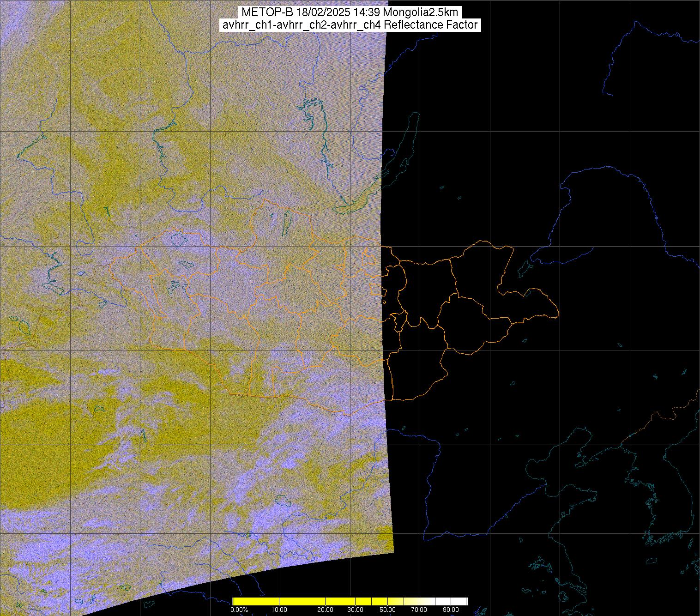
Task: Click the title line "METOP-B 18/02/2025 14:39 Mongolia2.5km"
Action: click(x=350, y=12)
